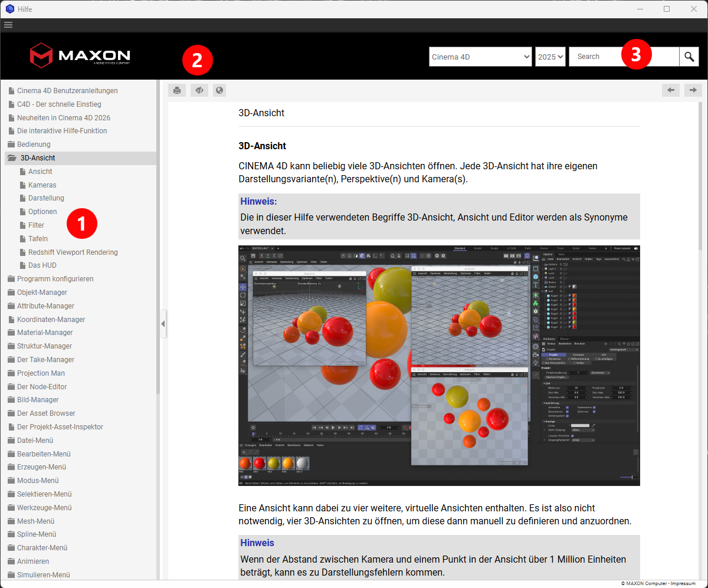Image resolution: width=708 pixels, height=588 pixels.
Task: Open Redshift Viewport Rendering page
Action: pyautogui.click(x=73, y=252)
